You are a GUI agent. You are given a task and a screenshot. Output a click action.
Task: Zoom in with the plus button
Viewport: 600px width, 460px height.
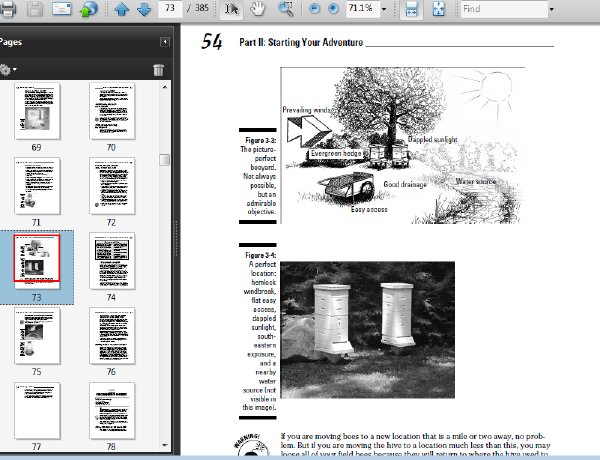(x=333, y=8)
